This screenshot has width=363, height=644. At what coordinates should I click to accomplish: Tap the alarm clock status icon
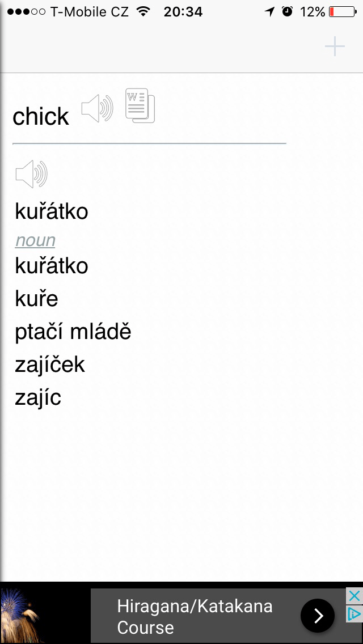pos(287,11)
